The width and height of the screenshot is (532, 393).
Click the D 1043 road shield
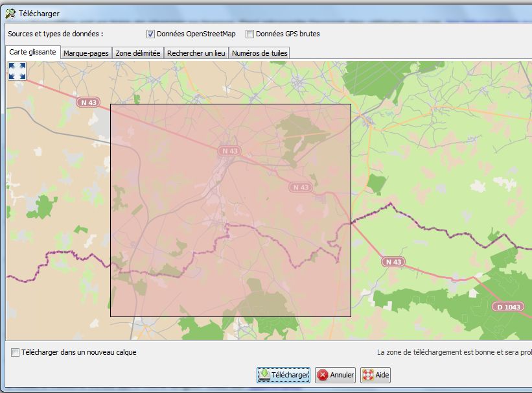click(x=508, y=307)
